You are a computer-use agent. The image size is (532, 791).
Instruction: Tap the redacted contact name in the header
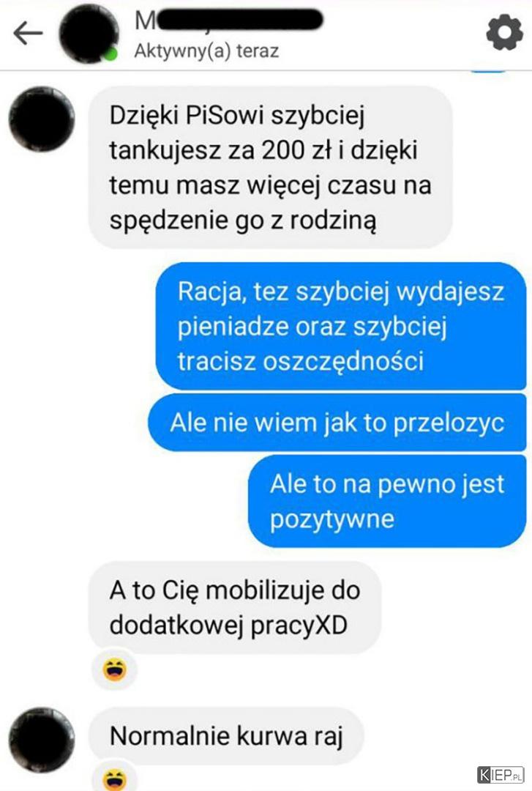tap(228, 21)
